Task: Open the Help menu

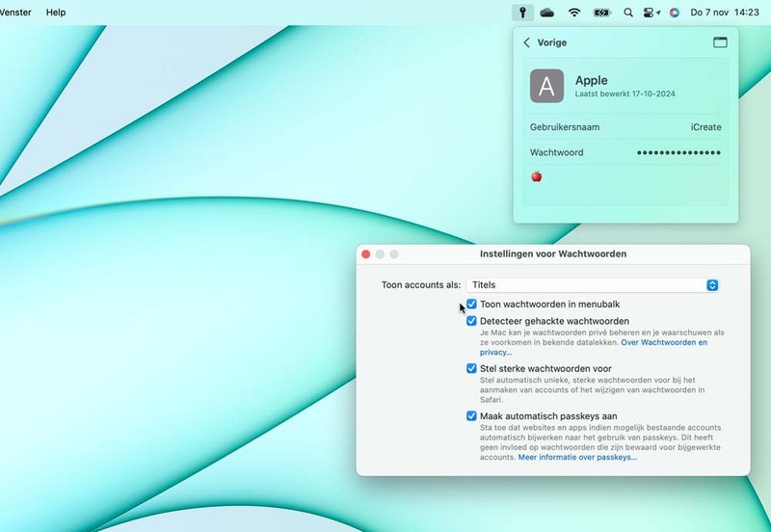Action: pyautogui.click(x=56, y=13)
